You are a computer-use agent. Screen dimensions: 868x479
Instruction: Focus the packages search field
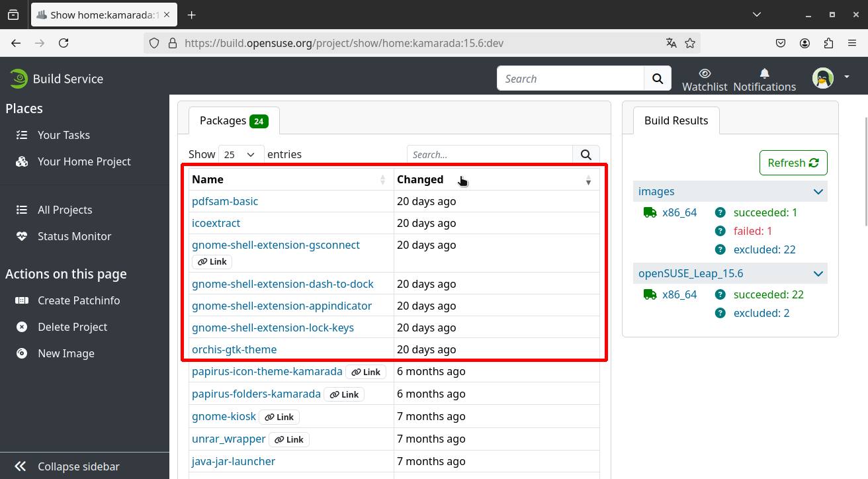point(490,154)
